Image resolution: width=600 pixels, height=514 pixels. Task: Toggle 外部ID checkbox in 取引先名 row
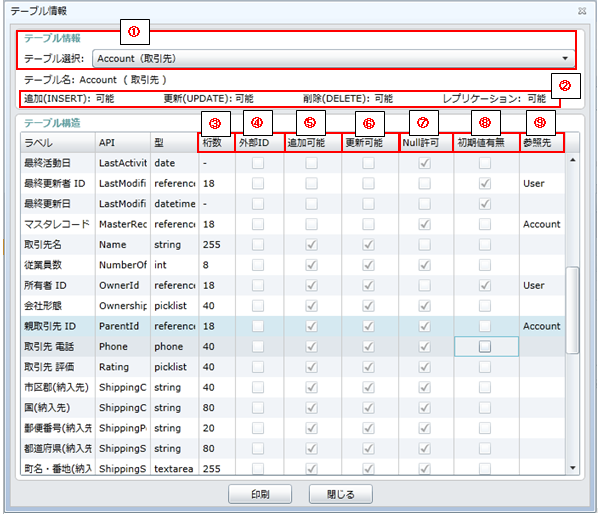258,245
